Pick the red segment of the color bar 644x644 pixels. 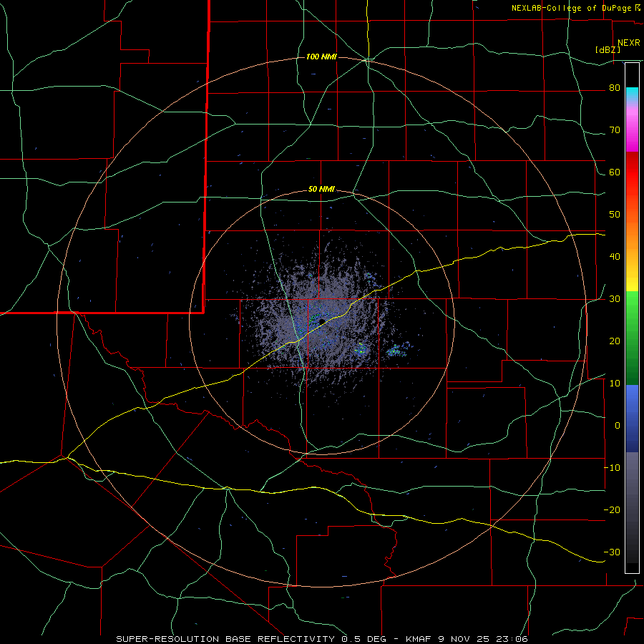pyautogui.click(x=632, y=172)
